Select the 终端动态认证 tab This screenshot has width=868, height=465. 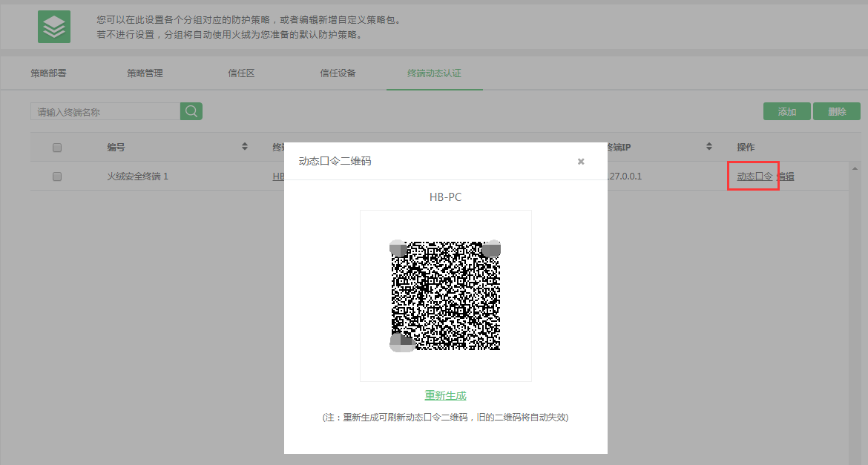click(x=434, y=73)
